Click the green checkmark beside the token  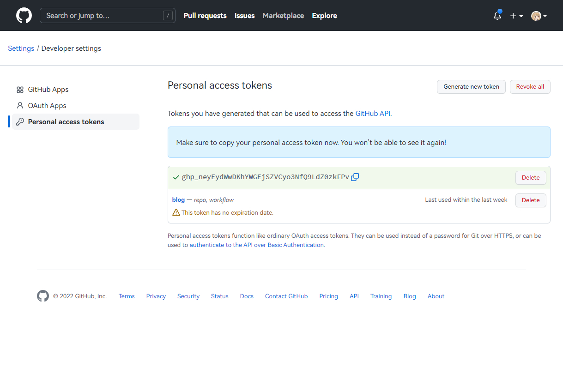[176, 177]
